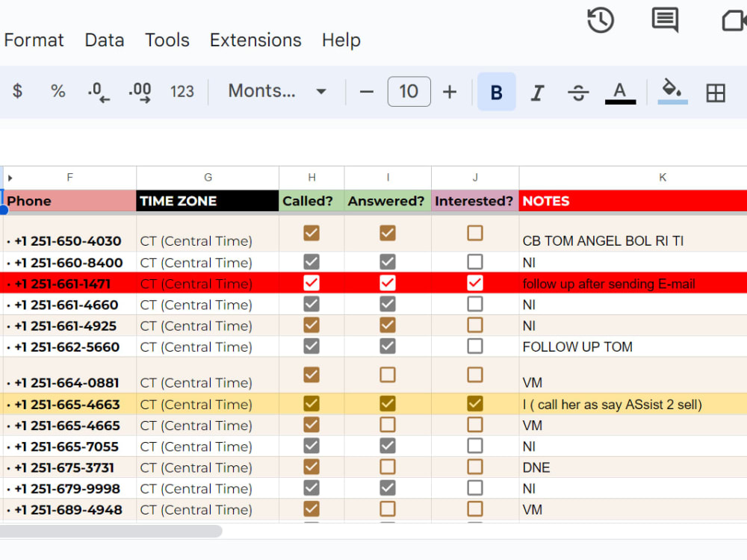
Task: Decrease decimal places icon
Action: coord(99,91)
